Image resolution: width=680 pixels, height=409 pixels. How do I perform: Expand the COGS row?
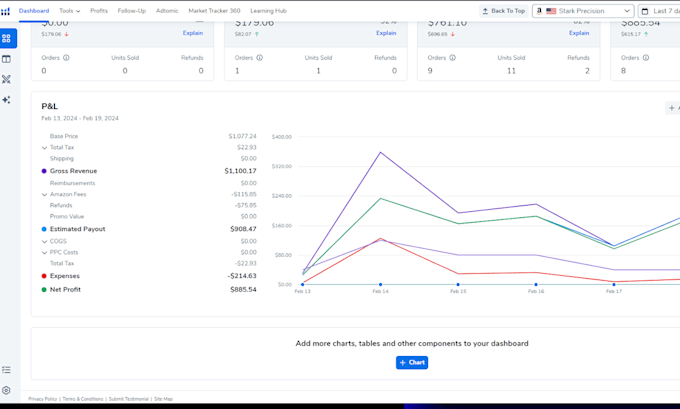pos(44,242)
